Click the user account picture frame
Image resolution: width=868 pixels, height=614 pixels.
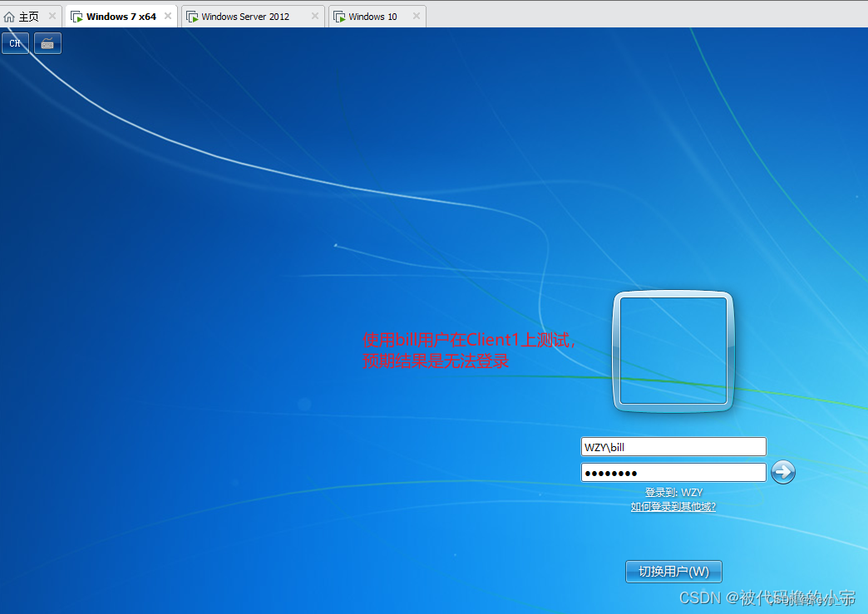pos(673,351)
